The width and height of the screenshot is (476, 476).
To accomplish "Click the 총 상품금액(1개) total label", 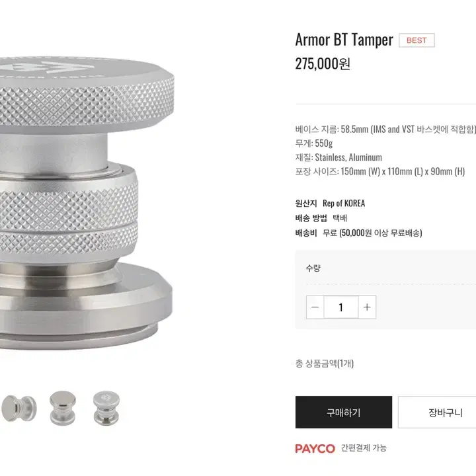I will pos(325,364).
